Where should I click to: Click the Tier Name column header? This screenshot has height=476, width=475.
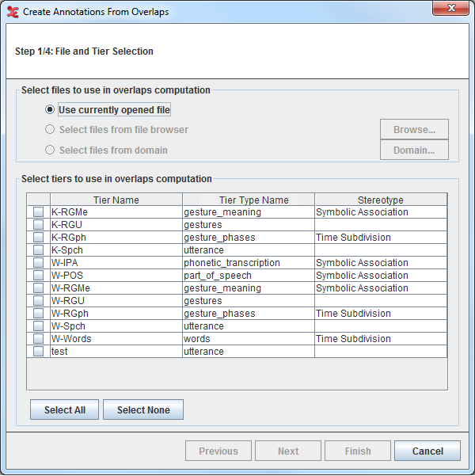[x=116, y=200]
